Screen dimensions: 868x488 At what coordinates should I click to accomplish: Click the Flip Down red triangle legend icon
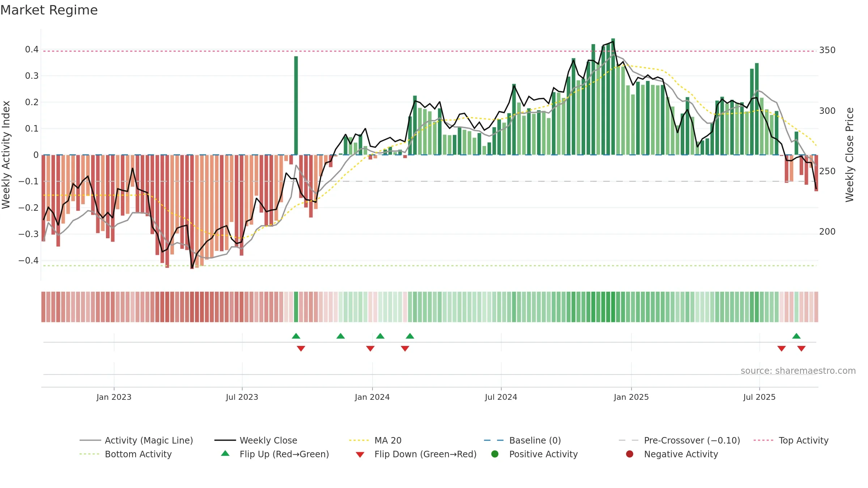360,455
